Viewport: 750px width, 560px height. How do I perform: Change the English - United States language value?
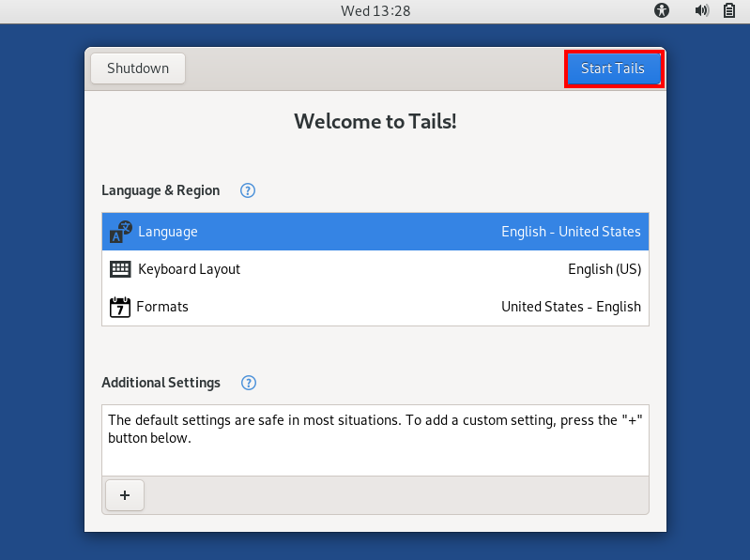571,232
